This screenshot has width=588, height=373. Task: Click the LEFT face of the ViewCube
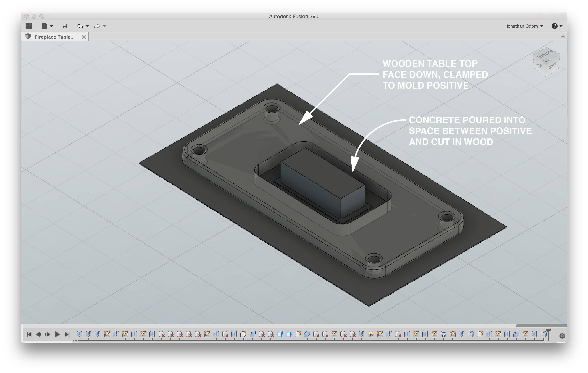coord(540,66)
